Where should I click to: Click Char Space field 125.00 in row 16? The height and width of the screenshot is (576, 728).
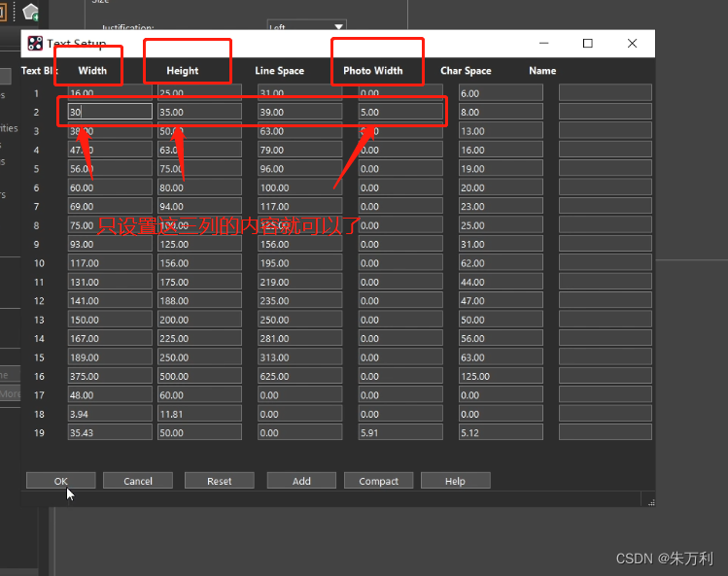[501, 376]
